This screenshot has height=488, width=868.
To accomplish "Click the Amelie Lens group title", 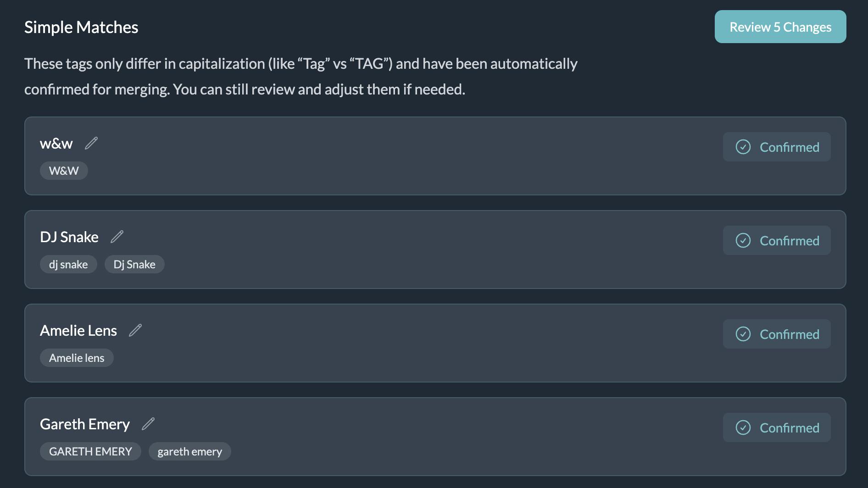I will click(x=78, y=331).
